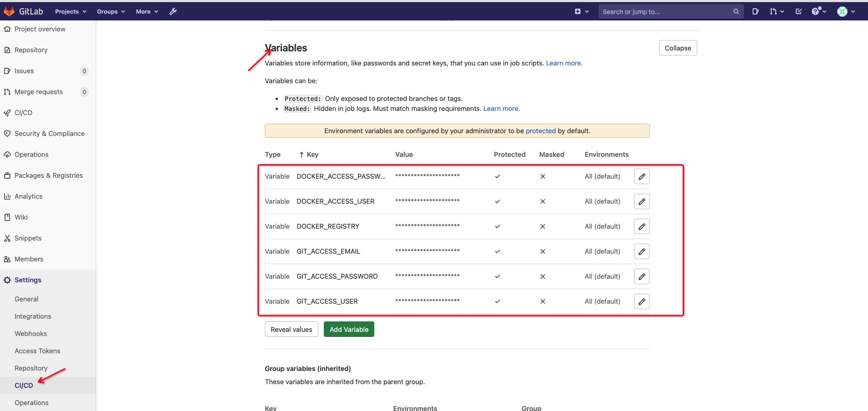Viewport: 868px width, 411px height.
Task: Edit the DOCKER_ACCESS_PASSWORD variable with pencil icon
Action: coord(641,176)
